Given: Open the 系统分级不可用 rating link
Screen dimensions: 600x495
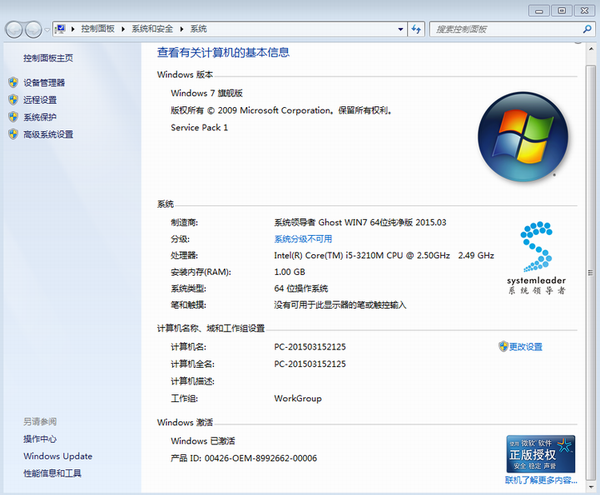Looking at the screenshot, I should pos(303,240).
